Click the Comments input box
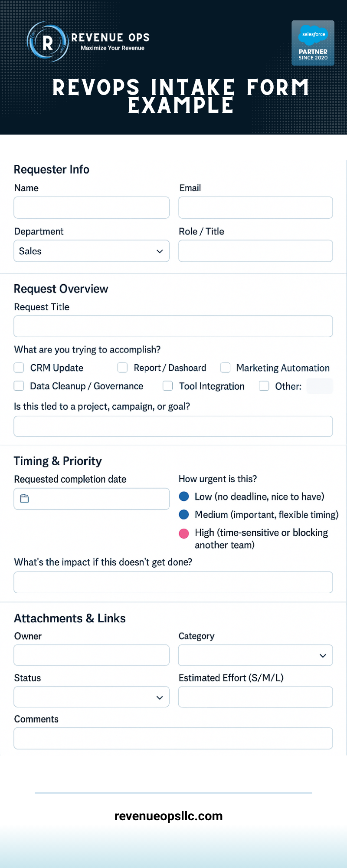The height and width of the screenshot is (868, 347). point(173,738)
